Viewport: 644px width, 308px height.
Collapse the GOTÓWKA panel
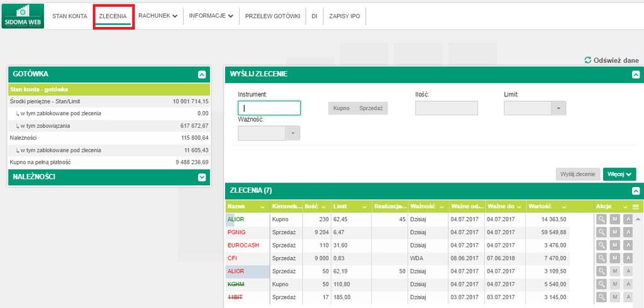(202, 74)
